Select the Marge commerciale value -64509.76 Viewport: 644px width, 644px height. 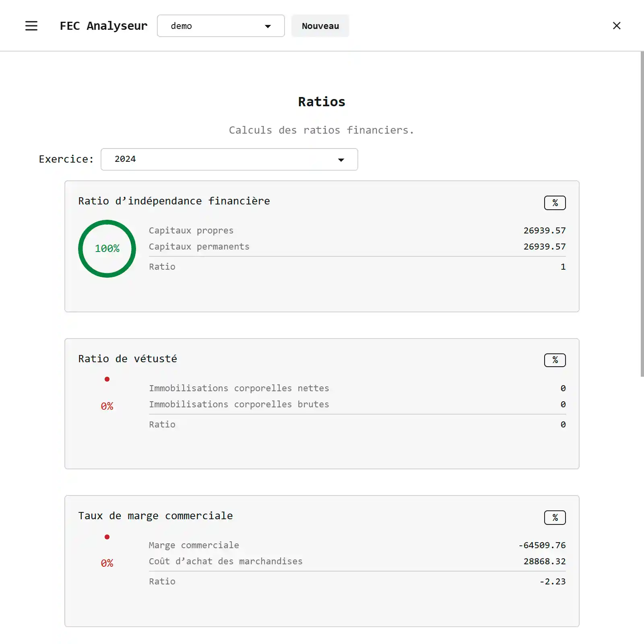[542, 545]
